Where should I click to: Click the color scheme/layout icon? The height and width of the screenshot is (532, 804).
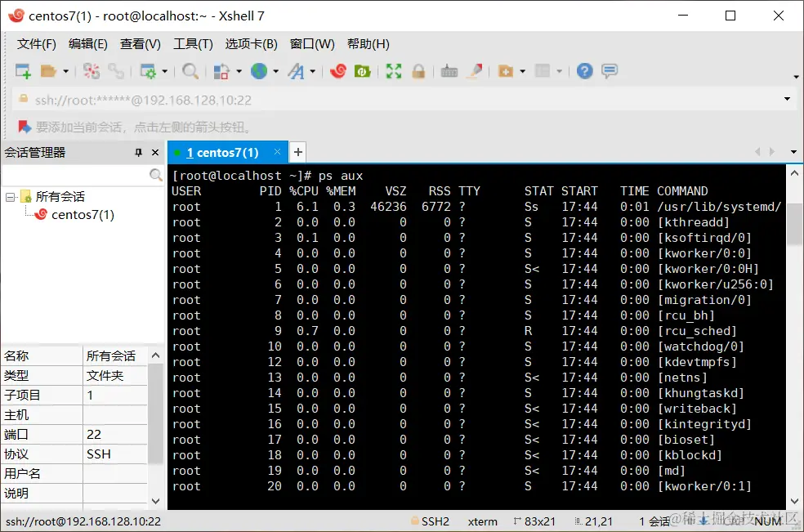[221, 71]
